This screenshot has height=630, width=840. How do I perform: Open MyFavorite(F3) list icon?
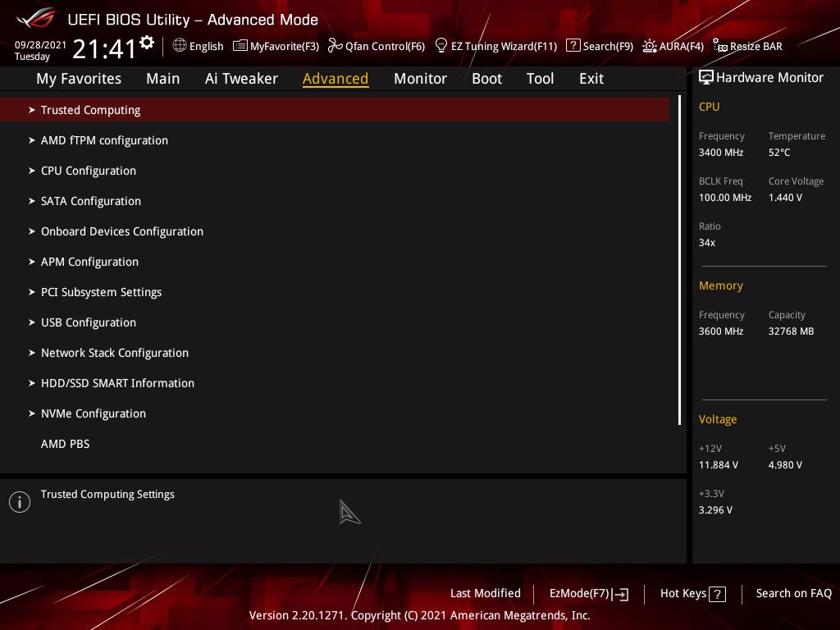[x=240, y=46]
